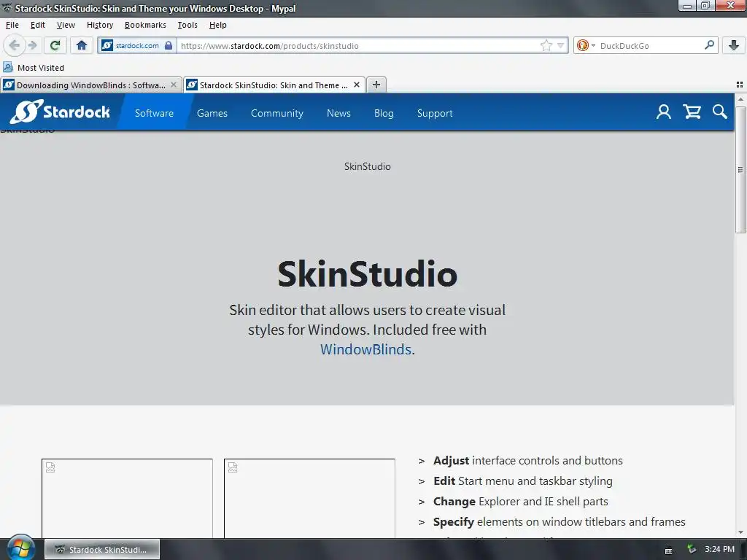Open the DuckDuckGo search engine selector
Image resolution: width=747 pixels, height=560 pixels.
tap(586, 46)
